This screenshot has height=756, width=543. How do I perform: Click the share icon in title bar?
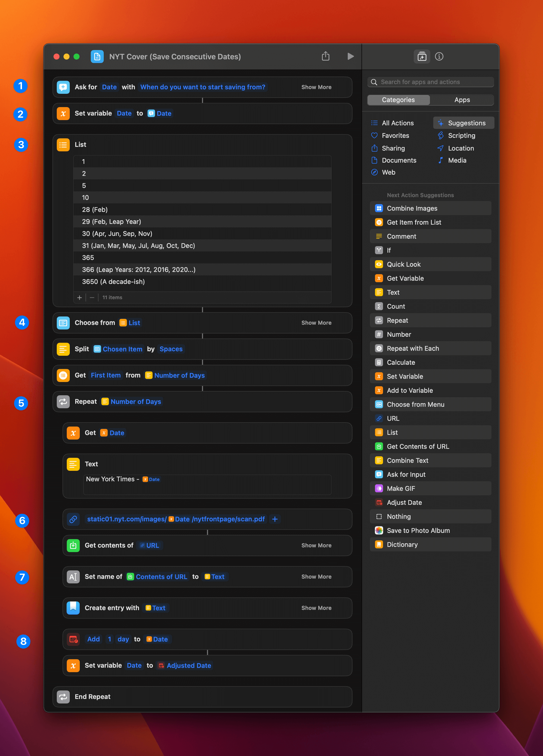click(326, 56)
